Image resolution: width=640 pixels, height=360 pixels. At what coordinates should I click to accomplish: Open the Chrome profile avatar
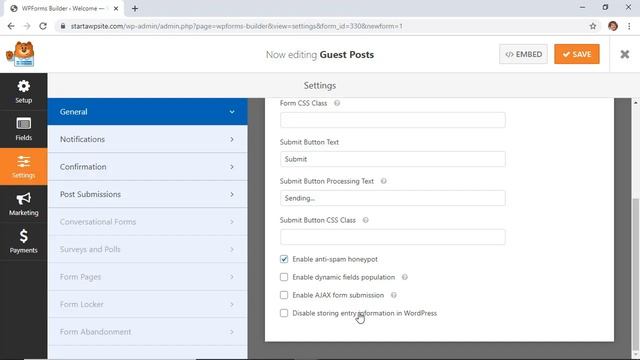(613, 26)
